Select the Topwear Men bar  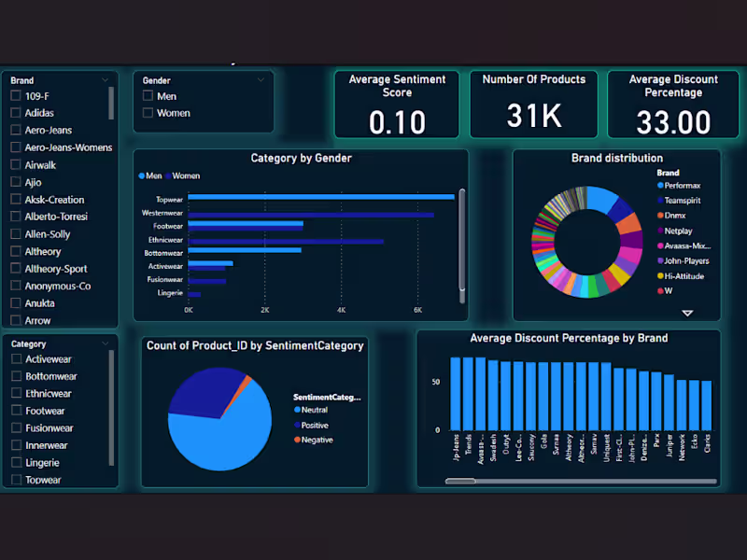click(321, 197)
